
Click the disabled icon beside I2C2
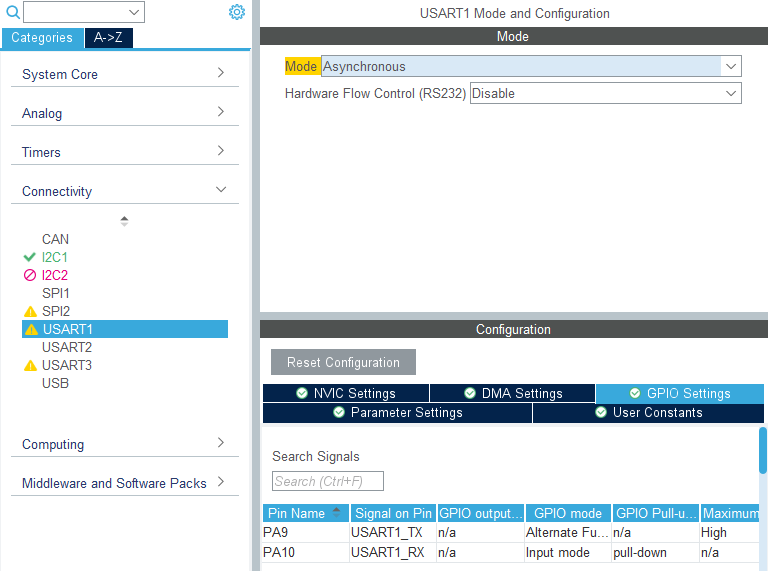pos(30,275)
